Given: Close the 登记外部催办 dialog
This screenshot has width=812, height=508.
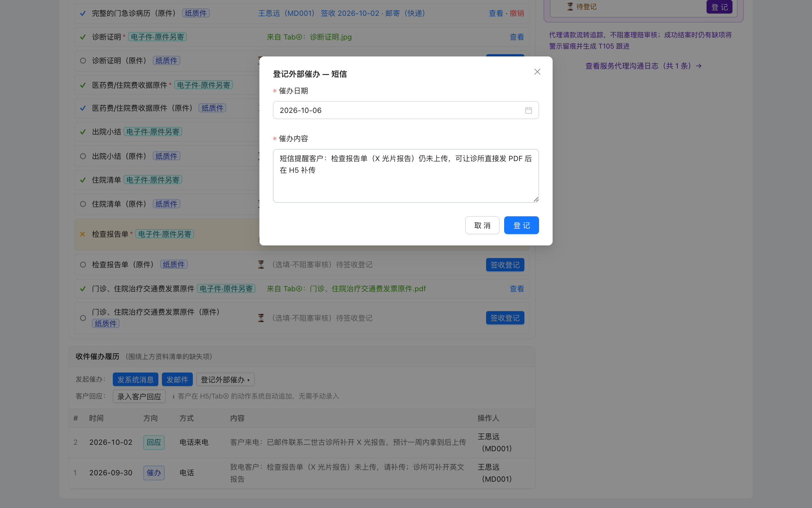Looking at the screenshot, I should tap(537, 71).
